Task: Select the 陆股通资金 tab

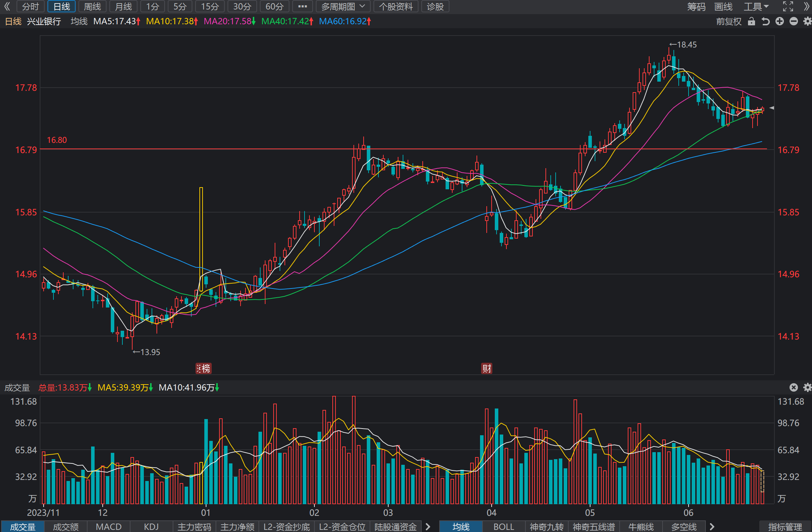Action: tap(396, 526)
